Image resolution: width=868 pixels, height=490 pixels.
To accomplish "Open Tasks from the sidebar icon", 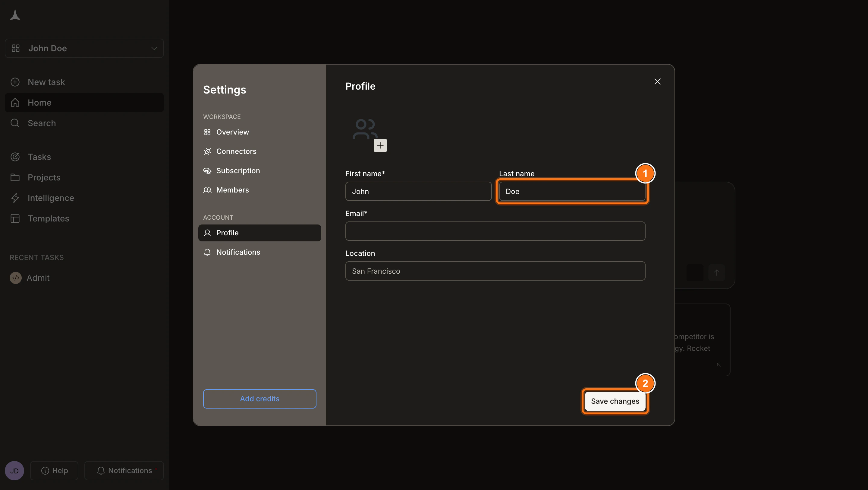I will click(x=15, y=157).
